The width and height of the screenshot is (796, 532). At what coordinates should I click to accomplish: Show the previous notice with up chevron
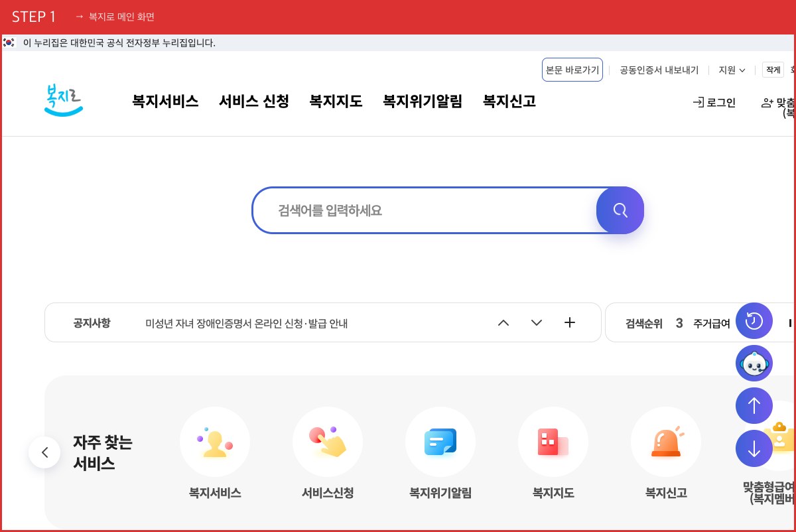coord(503,323)
